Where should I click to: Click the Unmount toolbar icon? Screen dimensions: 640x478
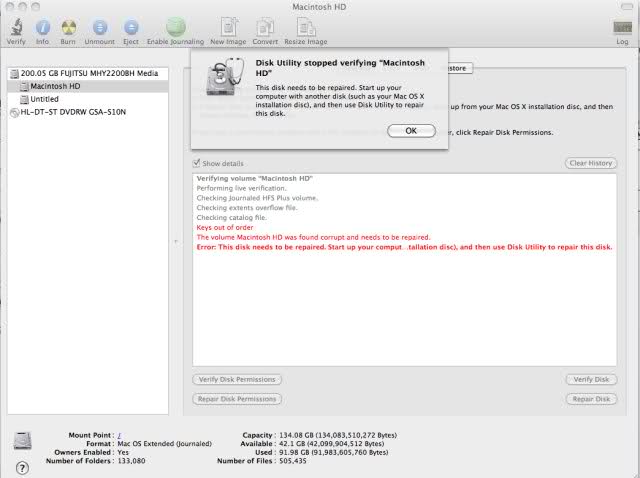click(100, 27)
